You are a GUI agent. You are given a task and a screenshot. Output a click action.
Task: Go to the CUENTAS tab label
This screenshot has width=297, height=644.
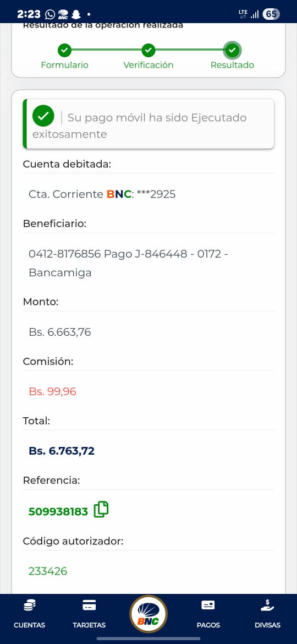click(x=30, y=625)
